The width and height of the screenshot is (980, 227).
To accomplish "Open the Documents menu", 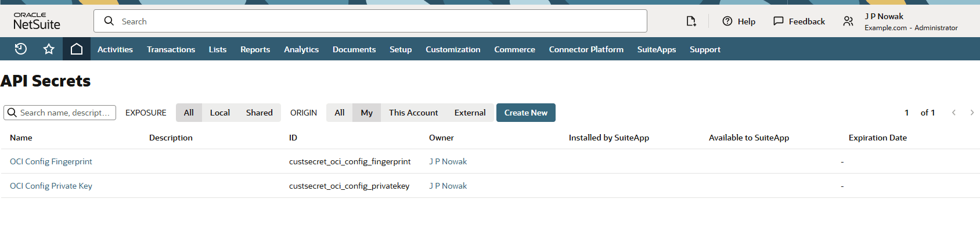I will click(x=354, y=49).
